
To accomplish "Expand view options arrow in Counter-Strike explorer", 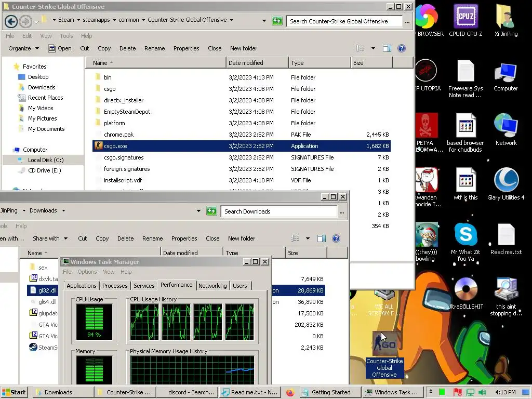I will (373, 48).
